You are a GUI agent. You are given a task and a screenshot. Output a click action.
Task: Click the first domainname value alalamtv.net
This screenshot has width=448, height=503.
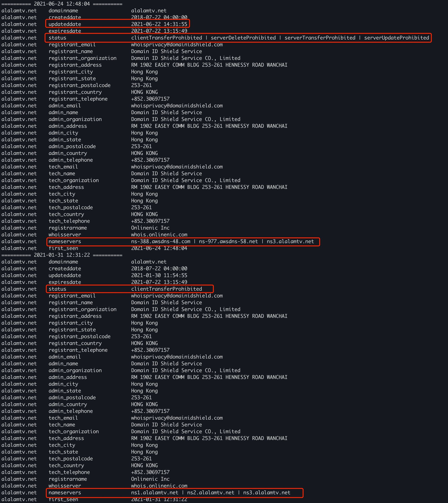(149, 11)
